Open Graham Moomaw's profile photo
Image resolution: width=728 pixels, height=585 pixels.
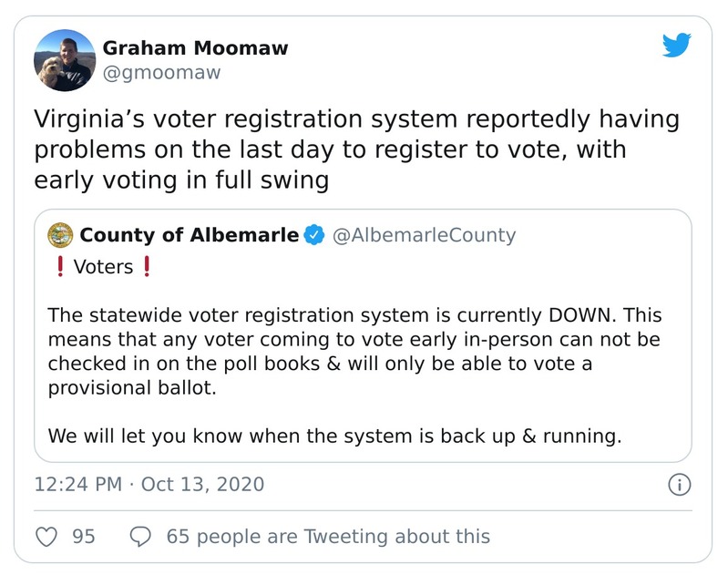[65, 60]
